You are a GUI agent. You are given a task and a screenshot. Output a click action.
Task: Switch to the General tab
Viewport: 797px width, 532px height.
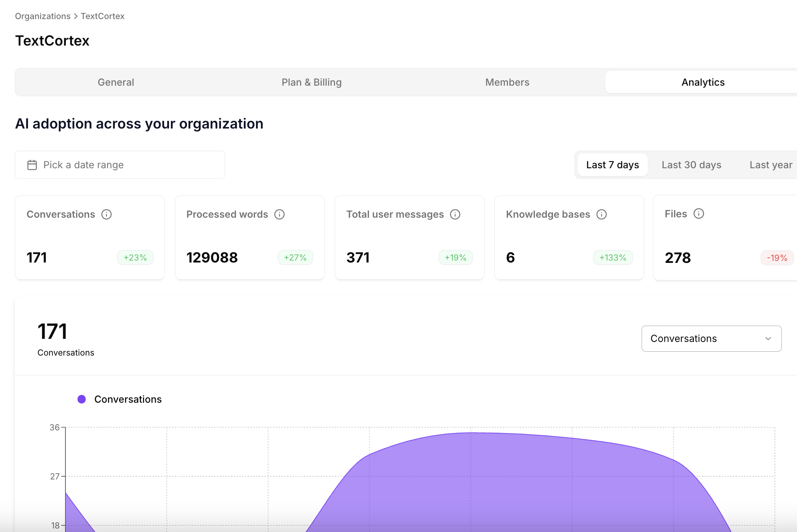[x=116, y=82]
